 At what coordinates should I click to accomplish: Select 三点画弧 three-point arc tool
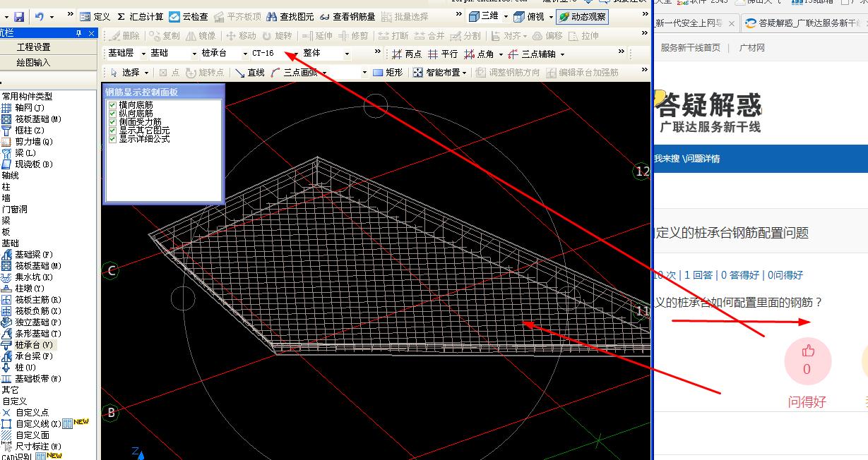(295, 72)
